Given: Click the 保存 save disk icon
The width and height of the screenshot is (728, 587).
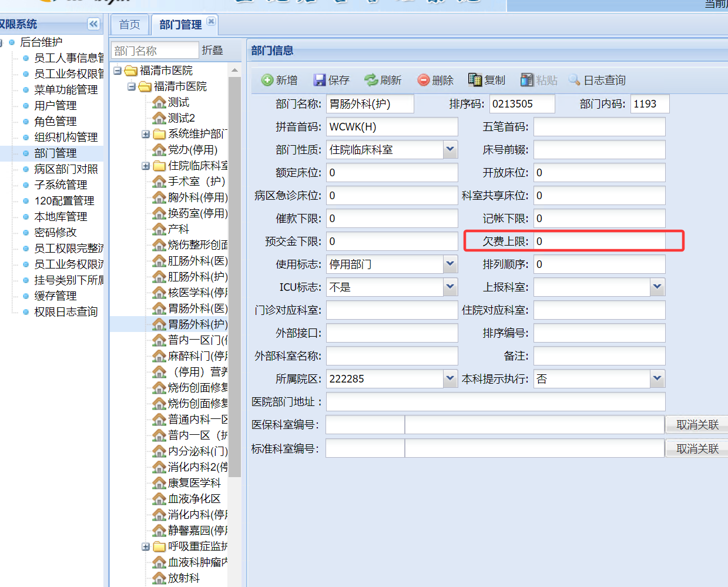Looking at the screenshot, I should (x=320, y=80).
